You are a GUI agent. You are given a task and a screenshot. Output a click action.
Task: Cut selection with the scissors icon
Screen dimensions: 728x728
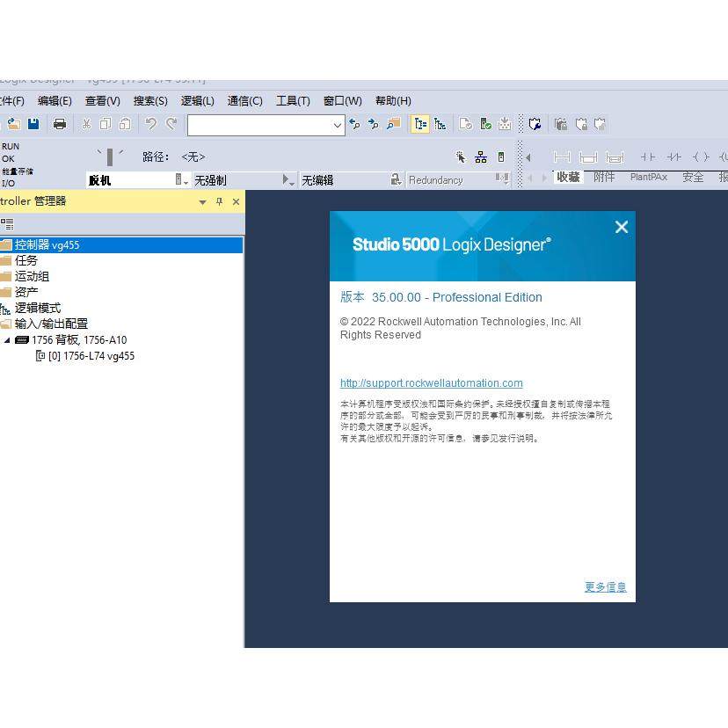pyautogui.click(x=86, y=124)
